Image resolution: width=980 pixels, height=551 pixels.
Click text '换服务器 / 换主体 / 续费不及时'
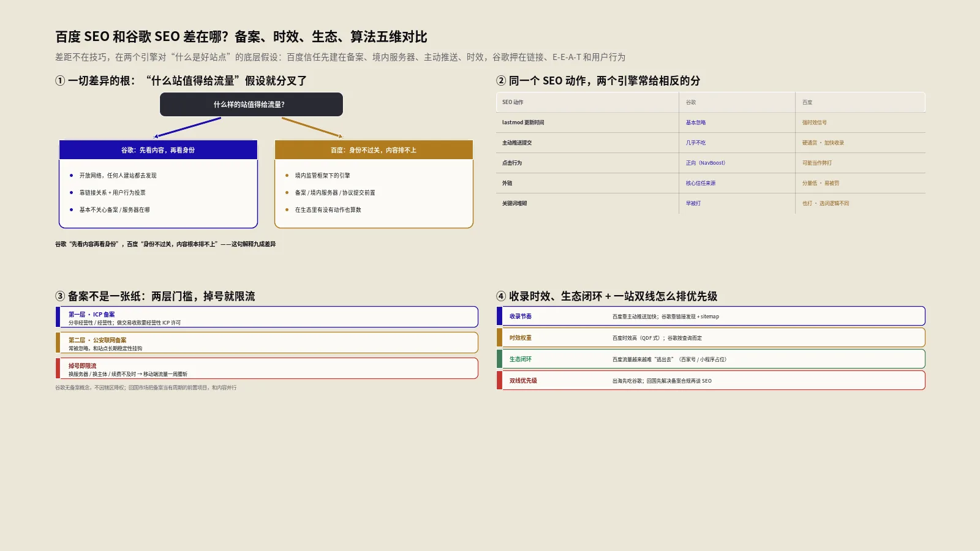(x=102, y=374)
